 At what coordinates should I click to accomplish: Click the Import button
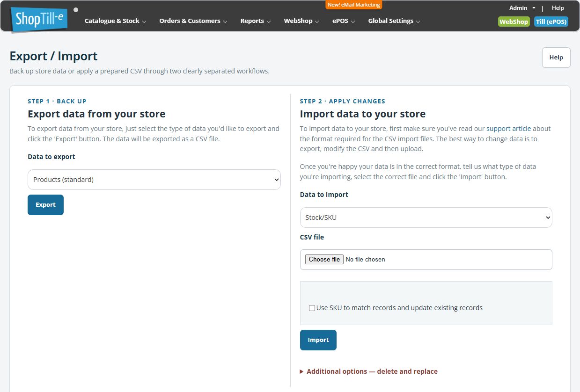(318, 340)
